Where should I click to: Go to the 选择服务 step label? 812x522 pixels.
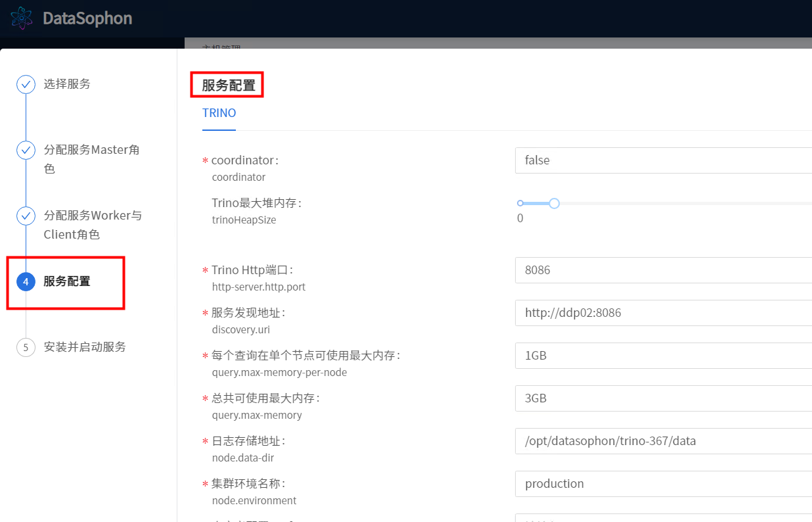[67, 84]
